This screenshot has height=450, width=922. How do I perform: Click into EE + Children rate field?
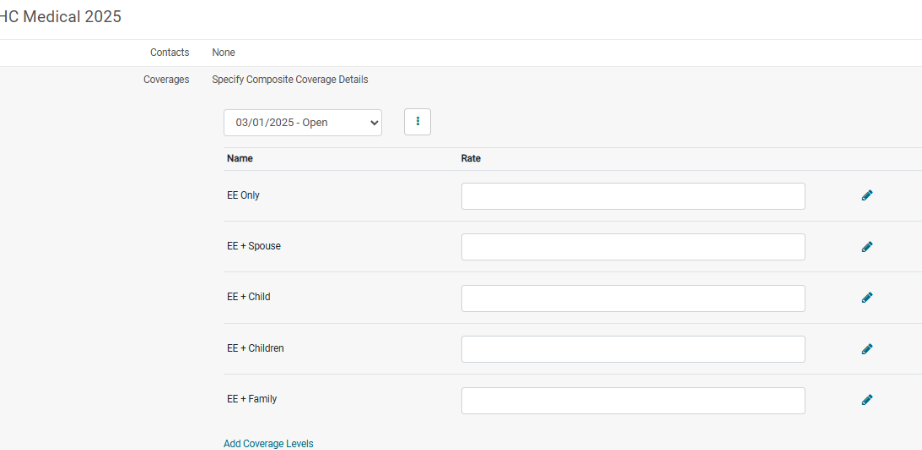tap(633, 349)
